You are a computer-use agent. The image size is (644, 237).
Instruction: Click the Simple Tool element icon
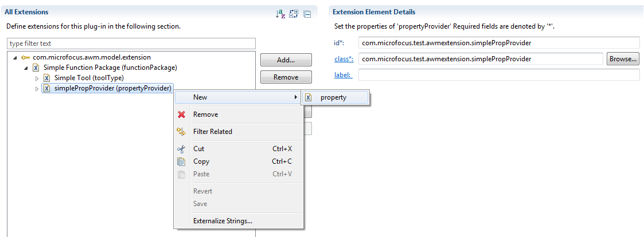(x=47, y=78)
